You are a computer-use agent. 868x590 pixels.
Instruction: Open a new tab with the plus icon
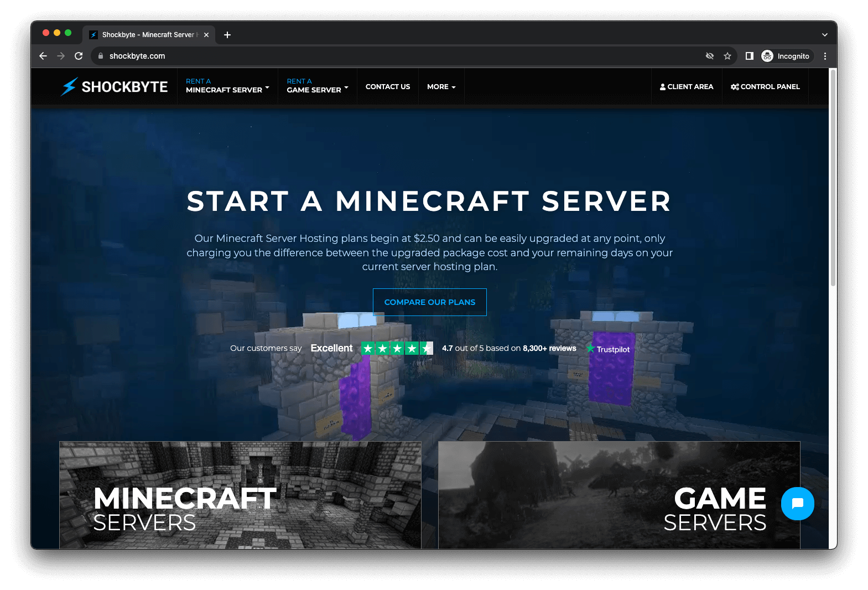click(x=227, y=35)
